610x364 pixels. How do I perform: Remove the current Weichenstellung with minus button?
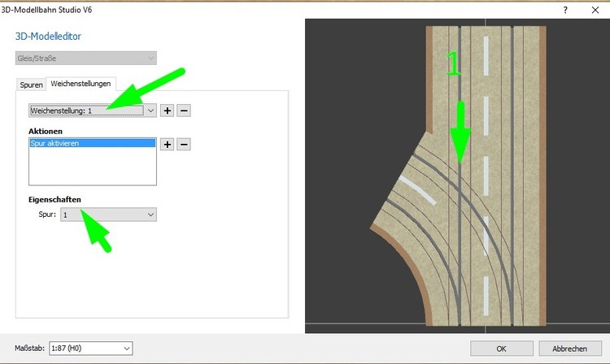coord(184,110)
